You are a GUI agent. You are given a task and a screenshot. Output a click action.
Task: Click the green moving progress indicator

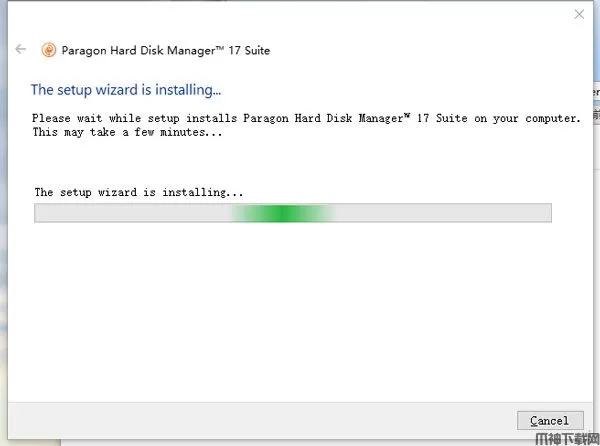point(283,213)
